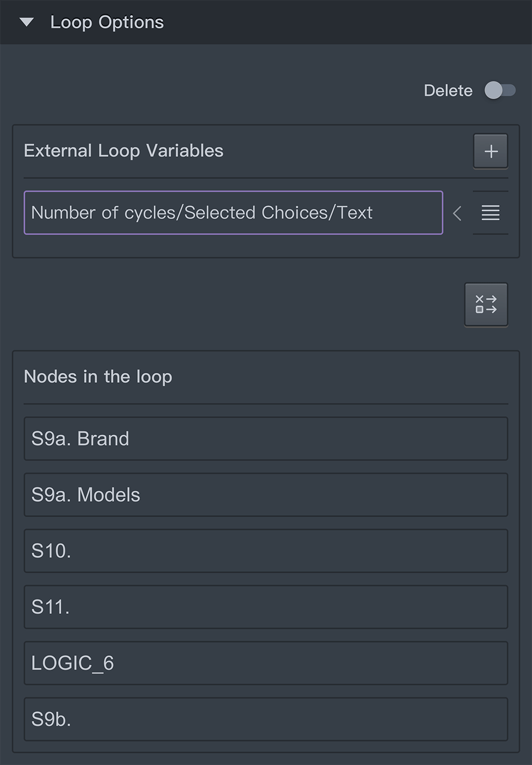Focus the Number of cycles input field
The height and width of the screenshot is (765, 532).
233,213
